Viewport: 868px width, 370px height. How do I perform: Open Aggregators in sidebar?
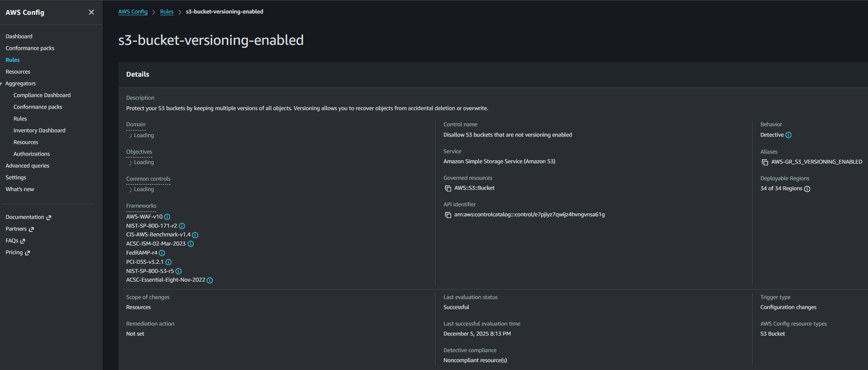tap(20, 84)
